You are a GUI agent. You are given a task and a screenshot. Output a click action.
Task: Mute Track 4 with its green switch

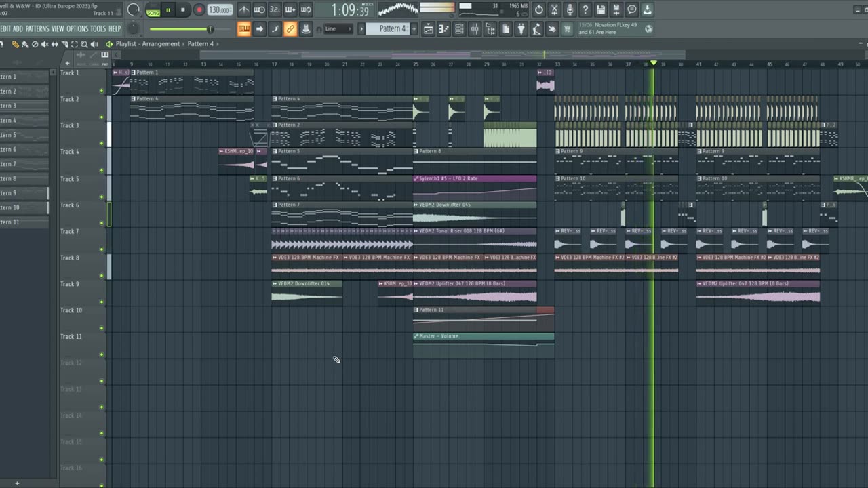[x=102, y=170]
